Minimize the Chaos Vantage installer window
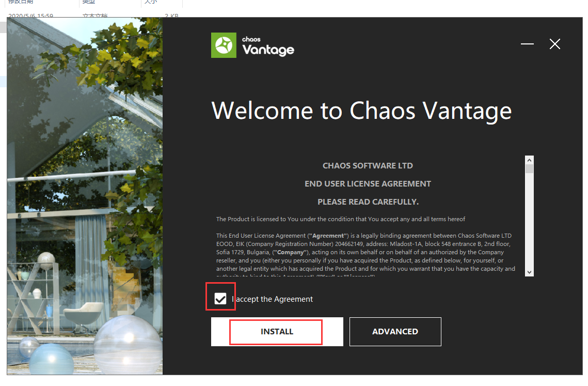Screen dimensions: 588x386 [527, 44]
